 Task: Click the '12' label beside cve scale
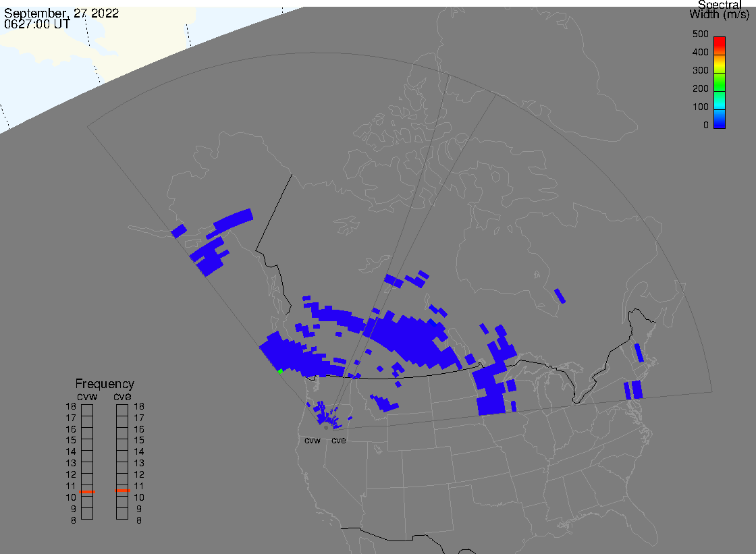pyautogui.click(x=139, y=474)
